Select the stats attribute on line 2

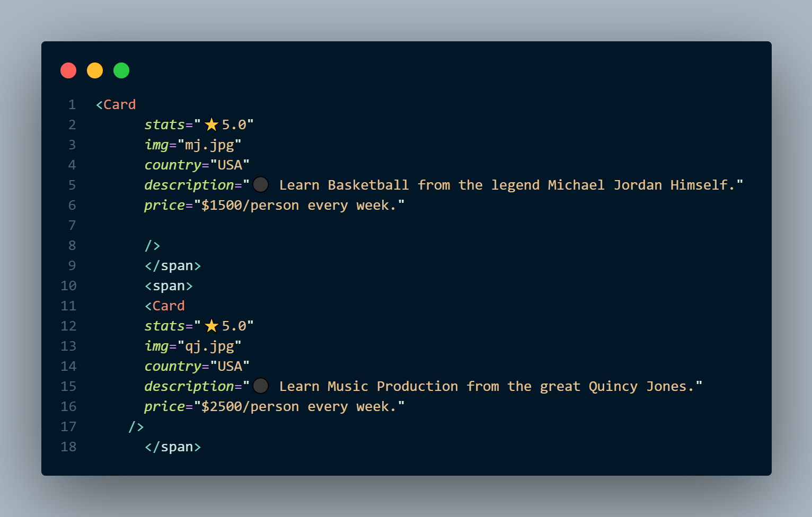pos(164,124)
